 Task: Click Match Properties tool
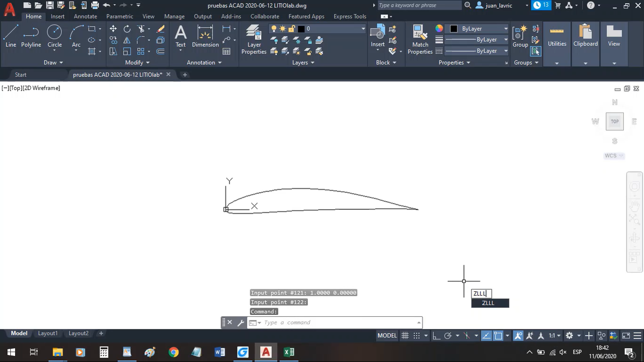[420, 40]
